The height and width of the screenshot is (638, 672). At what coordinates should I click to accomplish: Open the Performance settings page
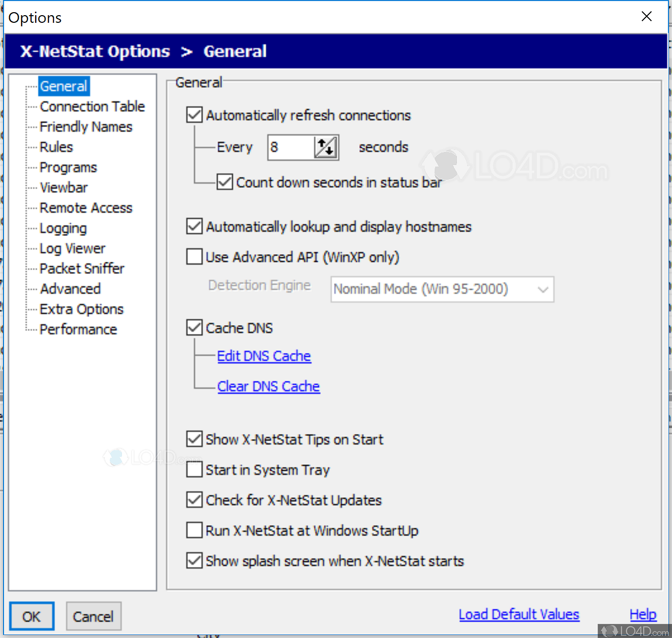point(78,329)
